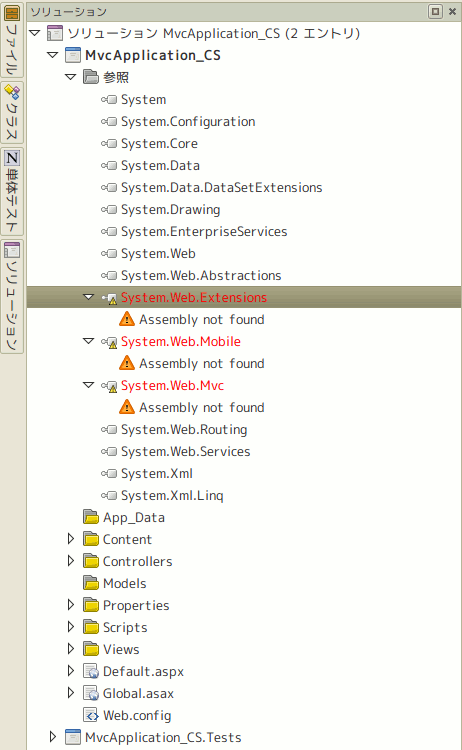This screenshot has height=750, width=462.
Task: Click the 参照 references folder icon
Action: click(91, 77)
